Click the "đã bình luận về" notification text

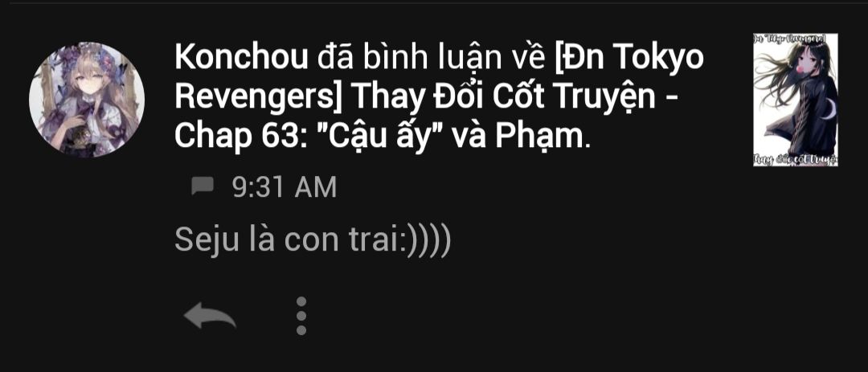tap(432, 58)
